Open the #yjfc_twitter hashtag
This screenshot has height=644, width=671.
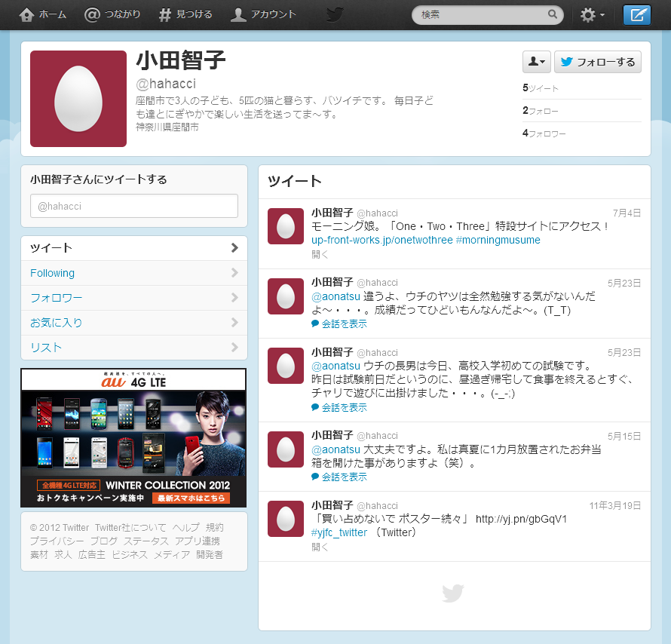[x=339, y=532]
